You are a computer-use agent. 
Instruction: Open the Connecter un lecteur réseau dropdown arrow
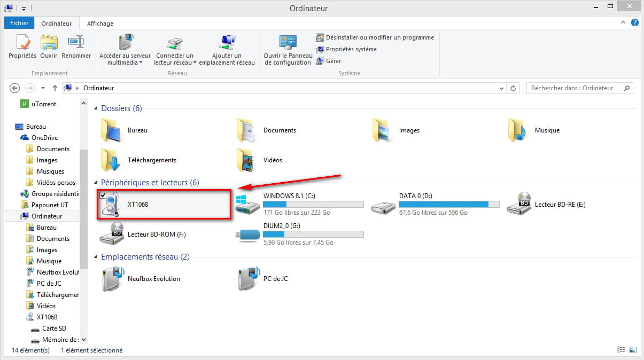click(195, 62)
